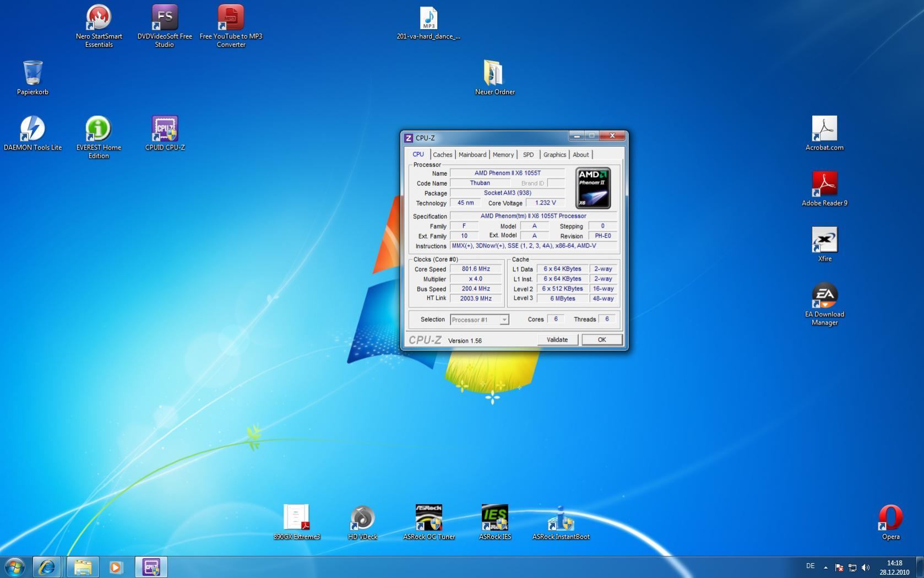Click the taskbar clock and date

[894, 568]
